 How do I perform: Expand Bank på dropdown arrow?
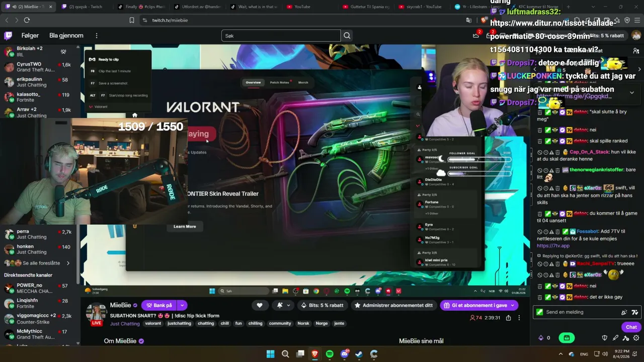(182, 305)
